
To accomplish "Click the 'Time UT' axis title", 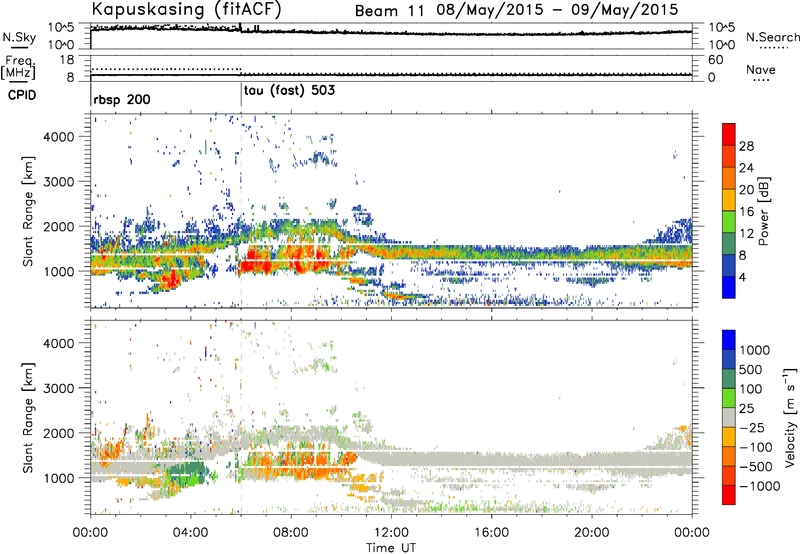I will [391, 548].
